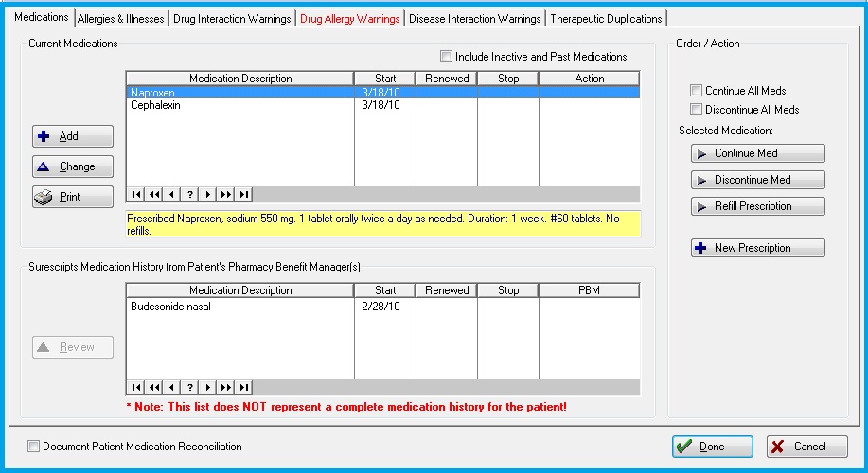Open the red Drug Allergy Warnings tab

pos(350,19)
